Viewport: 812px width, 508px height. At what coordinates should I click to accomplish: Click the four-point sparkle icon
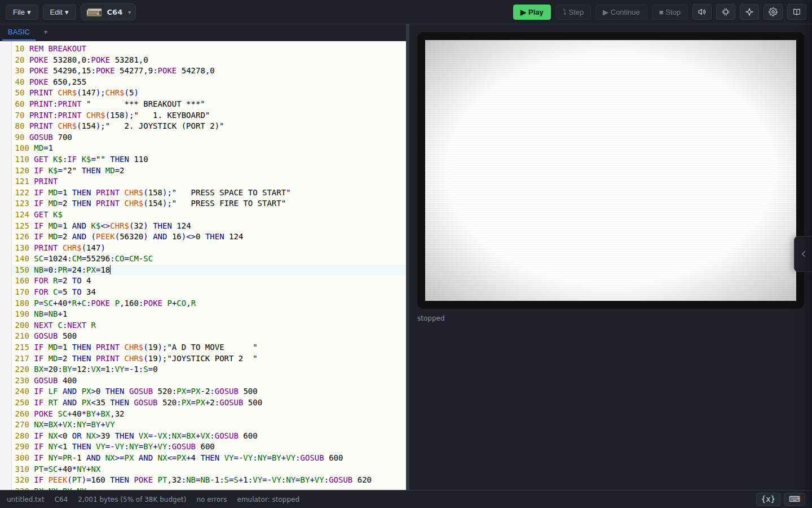pyautogui.click(x=749, y=12)
